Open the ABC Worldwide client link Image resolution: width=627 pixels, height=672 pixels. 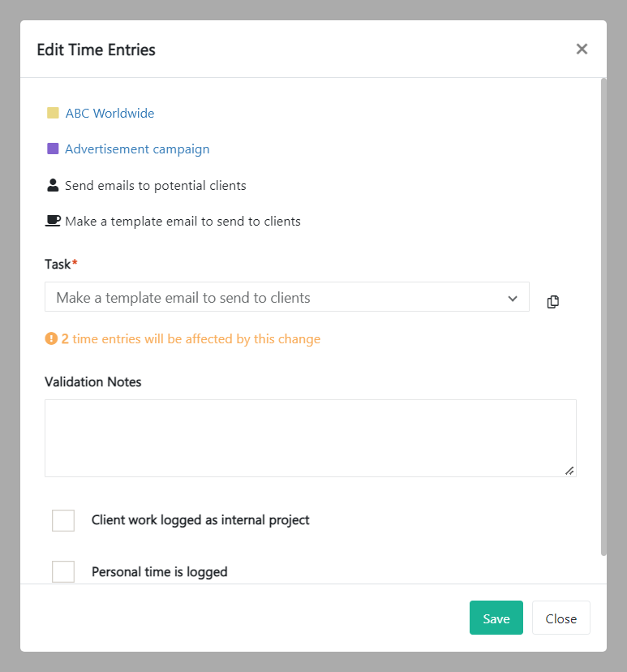[110, 114]
